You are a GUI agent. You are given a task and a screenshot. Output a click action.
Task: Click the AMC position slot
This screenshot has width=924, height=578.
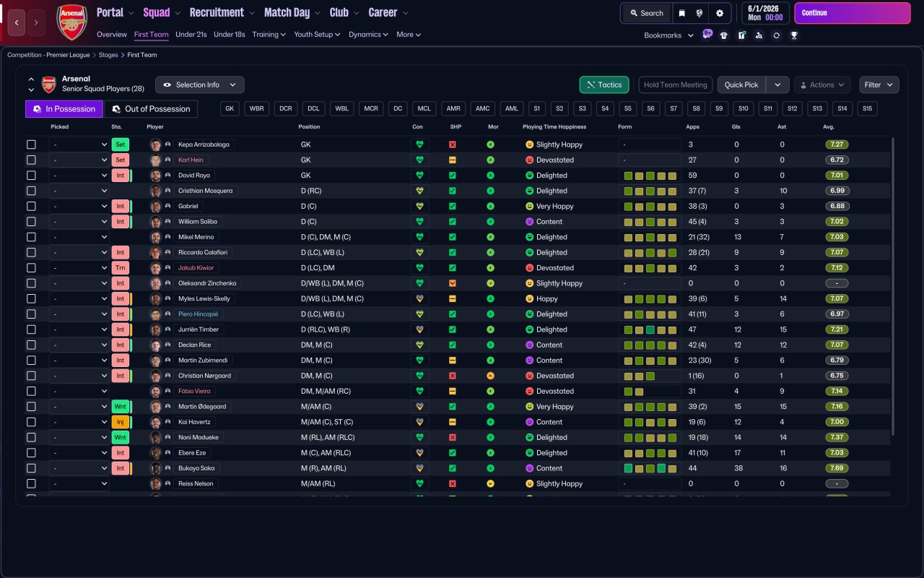tap(483, 108)
